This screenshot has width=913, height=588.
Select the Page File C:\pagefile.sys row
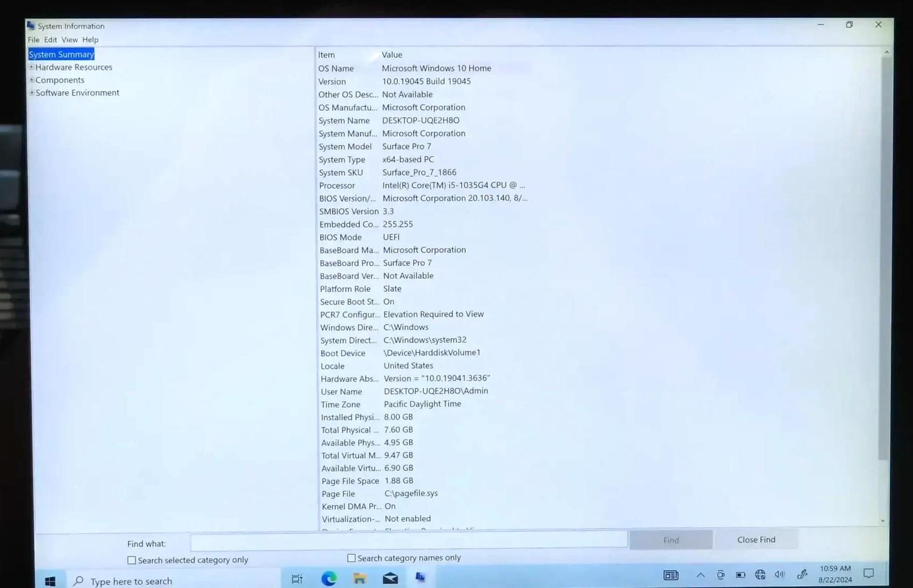[380, 493]
